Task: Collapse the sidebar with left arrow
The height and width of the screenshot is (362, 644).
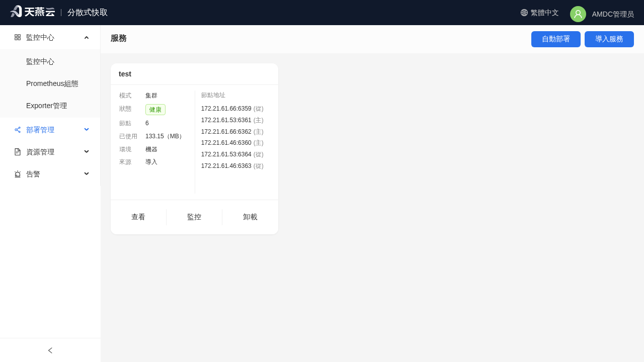Action: point(50,350)
